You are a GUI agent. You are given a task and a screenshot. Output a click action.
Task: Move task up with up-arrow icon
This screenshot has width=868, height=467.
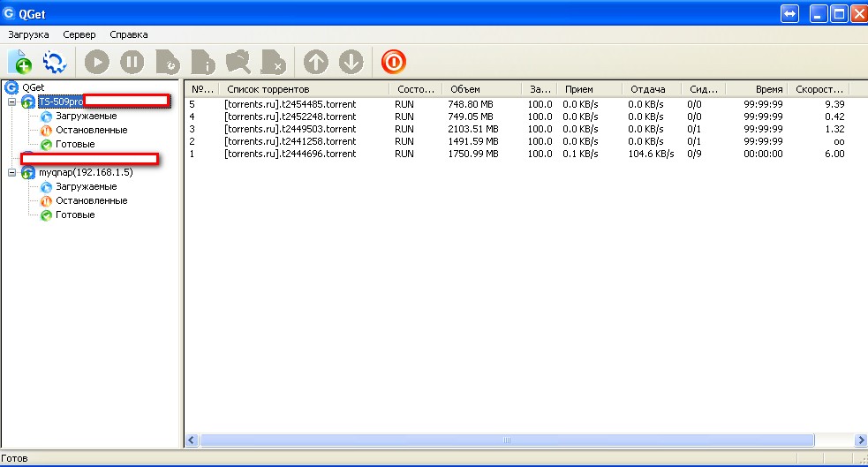[x=315, y=62]
